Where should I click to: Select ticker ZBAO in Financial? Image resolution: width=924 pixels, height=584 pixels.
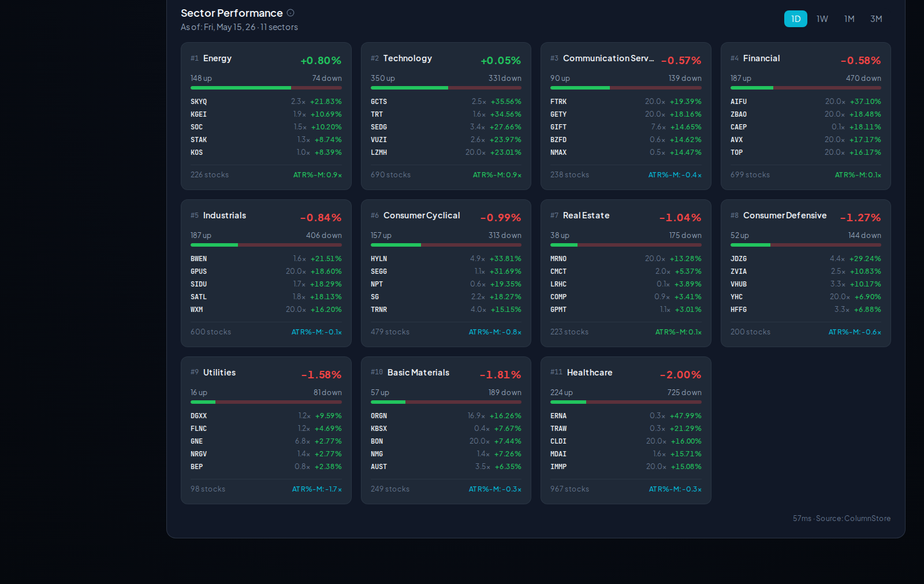point(739,114)
